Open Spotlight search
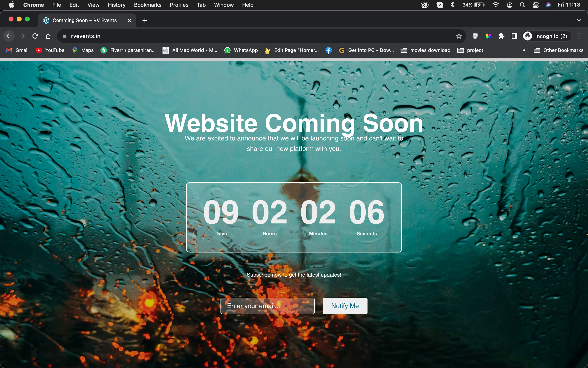Image resolution: width=588 pixels, height=368 pixels. click(522, 5)
